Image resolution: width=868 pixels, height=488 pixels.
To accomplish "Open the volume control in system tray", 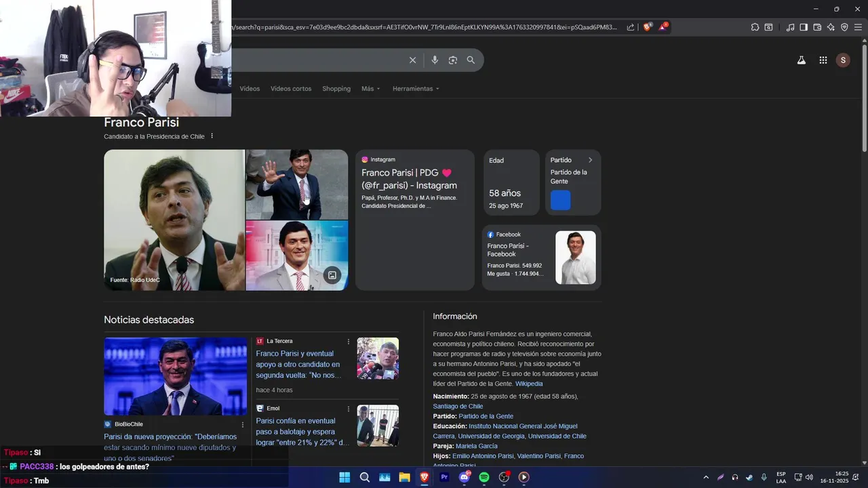I will (809, 477).
